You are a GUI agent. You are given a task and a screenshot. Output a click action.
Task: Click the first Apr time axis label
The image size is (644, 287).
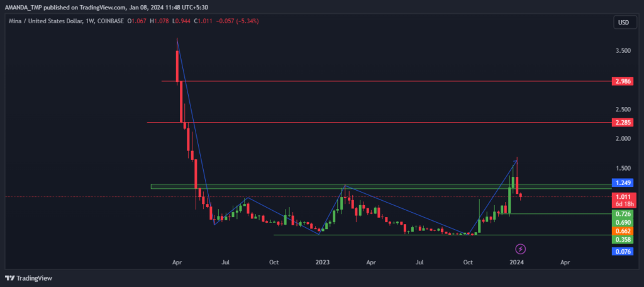[177, 261]
